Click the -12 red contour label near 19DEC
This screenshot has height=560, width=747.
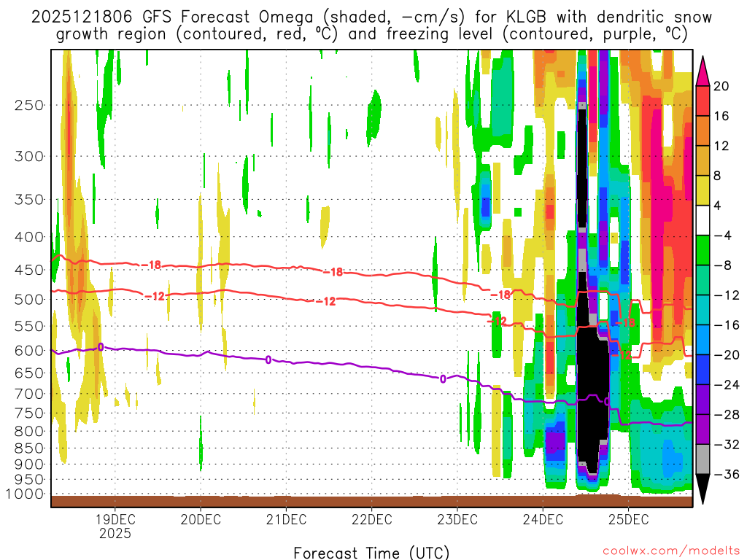coord(155,296)
